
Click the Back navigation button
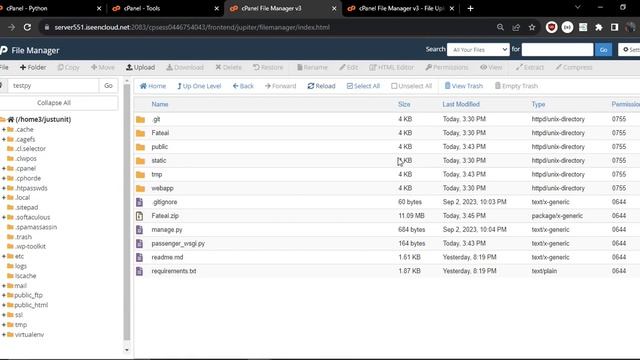[x=243, y=86]
